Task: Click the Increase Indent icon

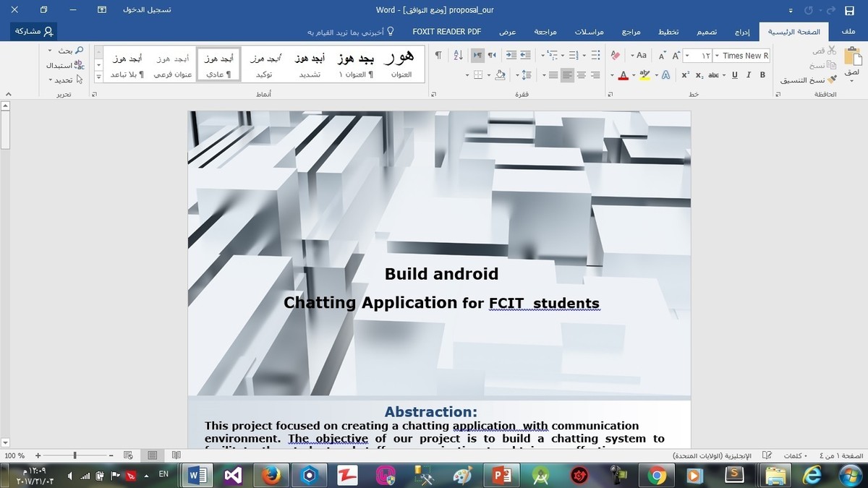Action: pos(511,56)
